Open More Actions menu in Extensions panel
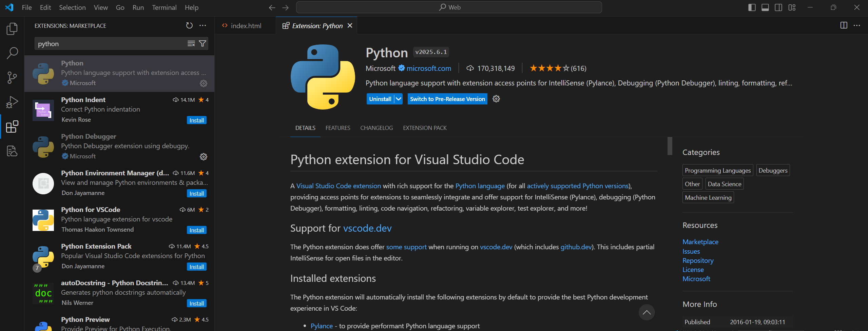Image resolution: width=868 pixels, height=331 pixels. [203, 25]
